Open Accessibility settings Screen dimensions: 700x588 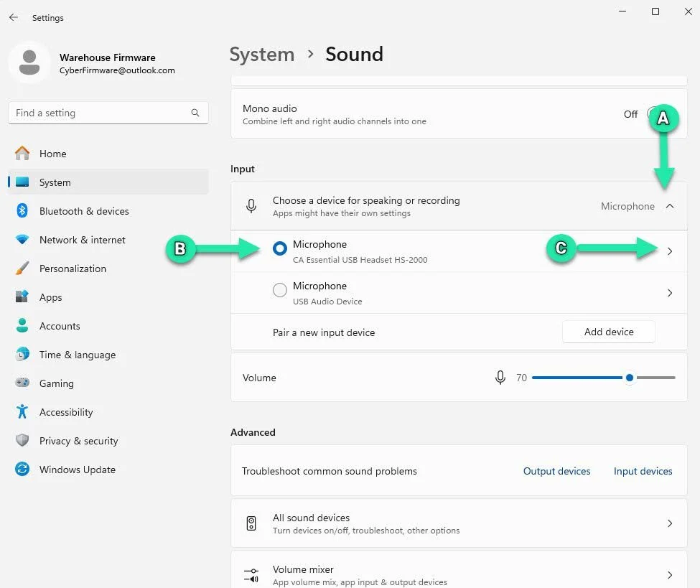67,411
